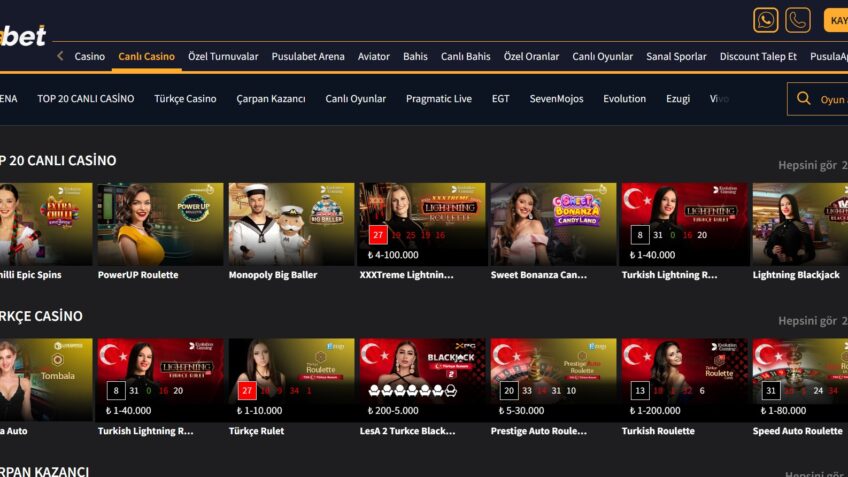Open Canlı Bahis section
This screenshot has height=477, width=848.
[x=466, y=56]
